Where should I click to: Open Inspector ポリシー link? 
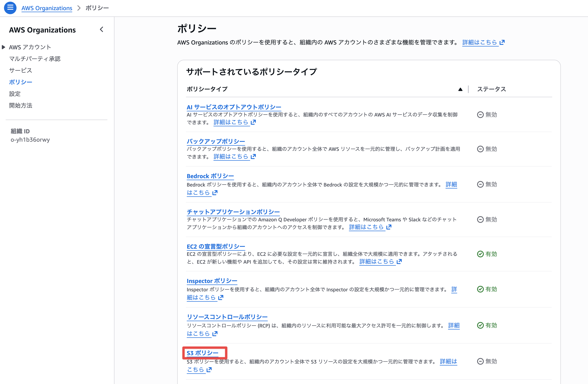pyautogui.click(x=212, y=281)
